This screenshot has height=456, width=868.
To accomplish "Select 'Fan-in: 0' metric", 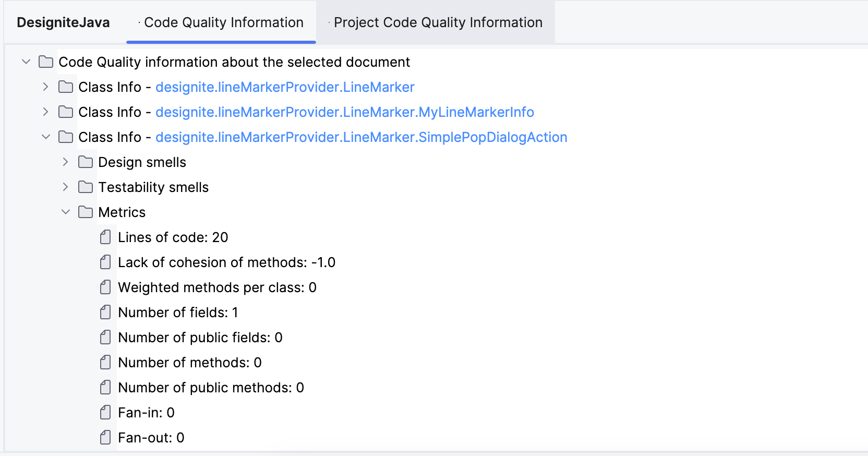I will pos(147,413).
